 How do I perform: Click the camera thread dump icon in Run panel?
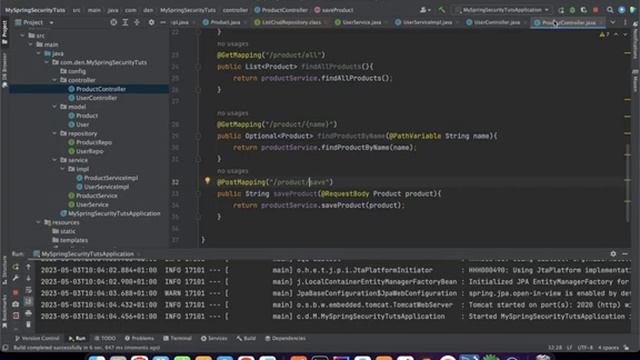click(x=16, y=304)
